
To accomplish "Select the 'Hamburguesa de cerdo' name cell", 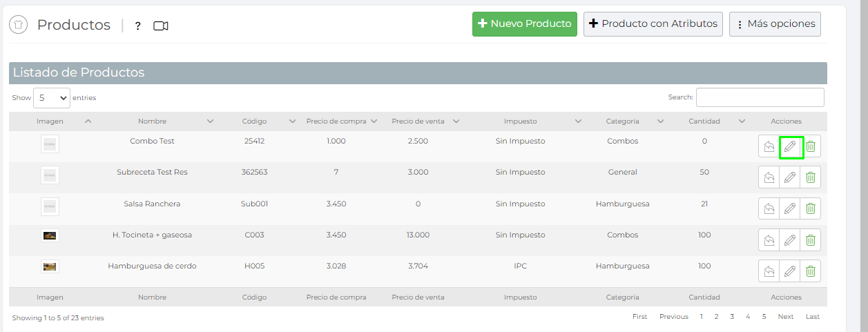I will (x=152, y=266).
